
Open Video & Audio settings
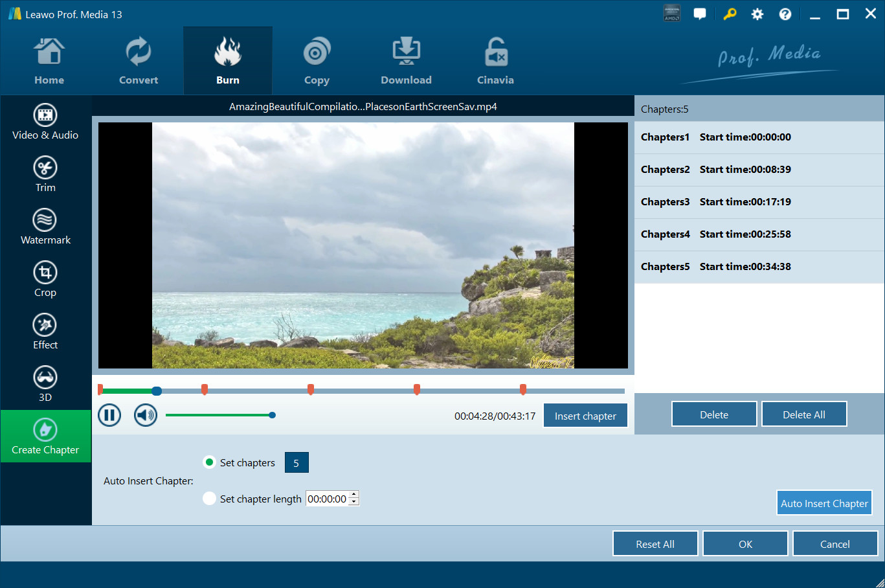pos(45,122)
